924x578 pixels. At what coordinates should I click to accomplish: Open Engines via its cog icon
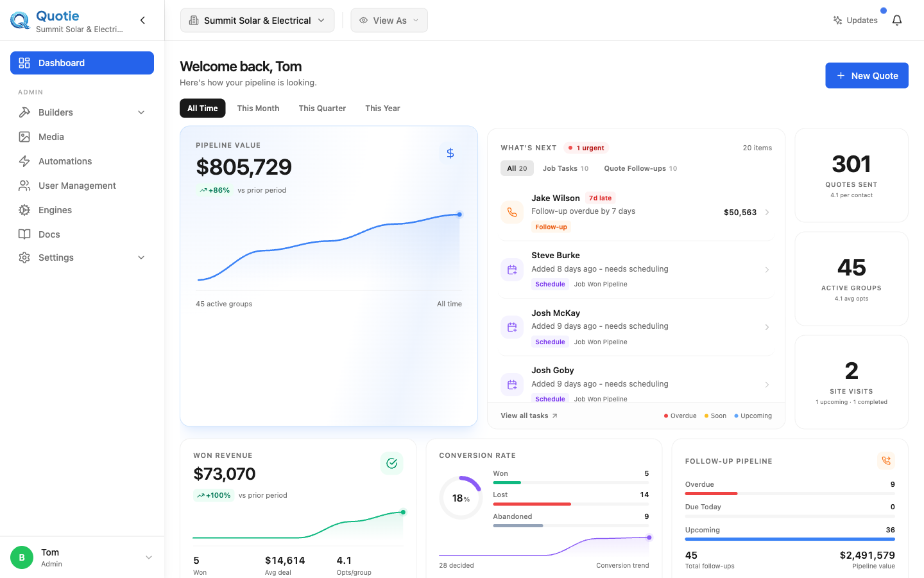[24, 210]
